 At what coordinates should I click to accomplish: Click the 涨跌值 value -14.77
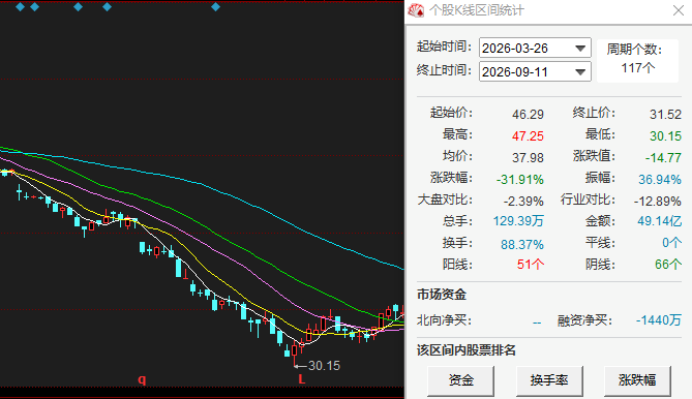(663, 158)
